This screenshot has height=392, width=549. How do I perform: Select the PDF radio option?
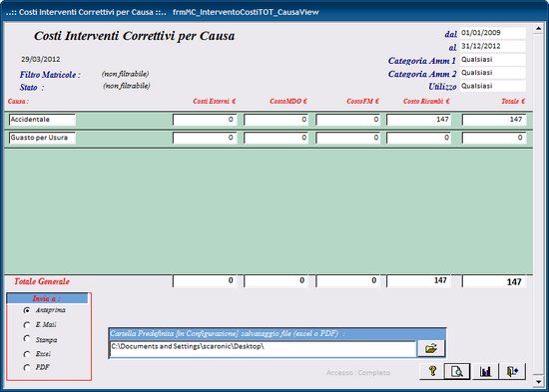pyautogui.click(x=27, y=367)
